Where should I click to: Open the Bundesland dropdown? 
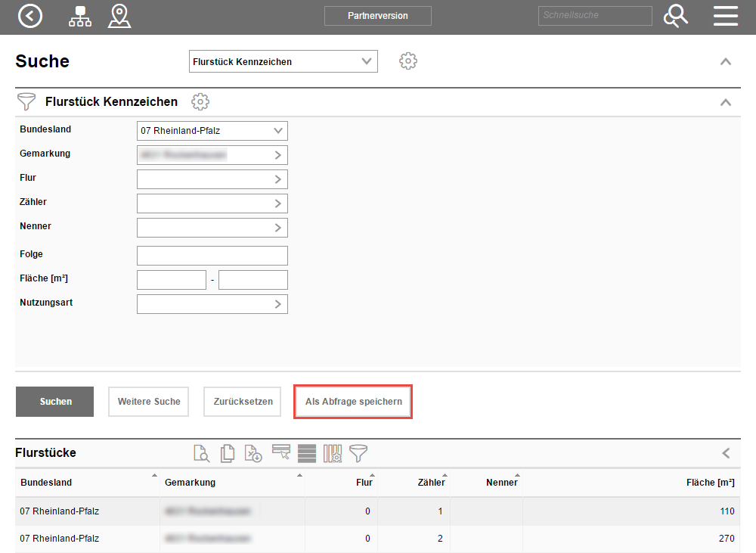(212, 131)
